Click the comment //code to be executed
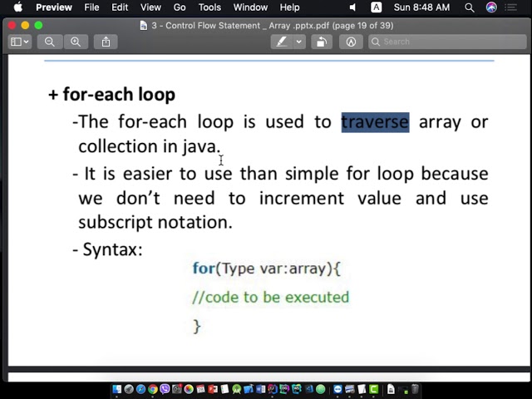This screenshot has width=532, height=399. click(x=270, y=298)
